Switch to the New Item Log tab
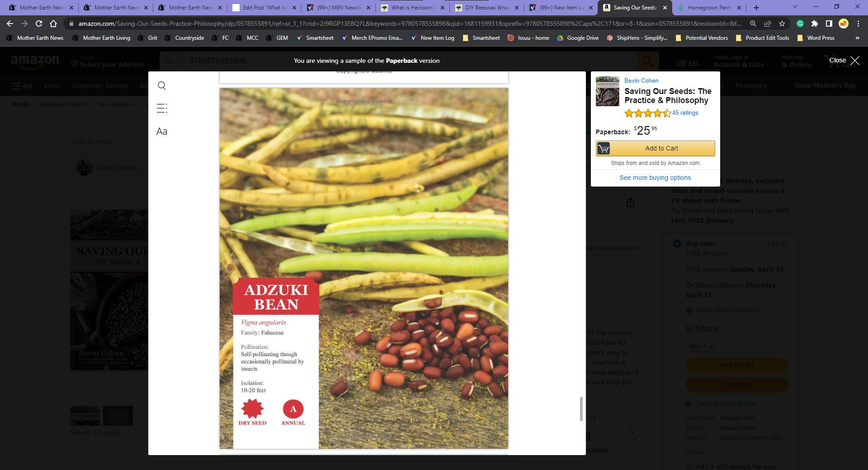Image resolution: width=868 pixels, height=470 pixels. tap(561, 8)
